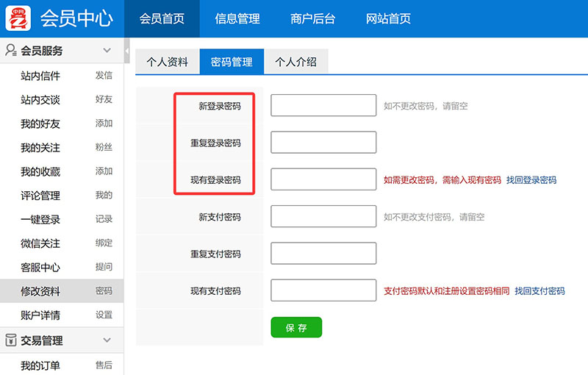Switch to the 个人介绍 tab

click(x=295, y=63)
